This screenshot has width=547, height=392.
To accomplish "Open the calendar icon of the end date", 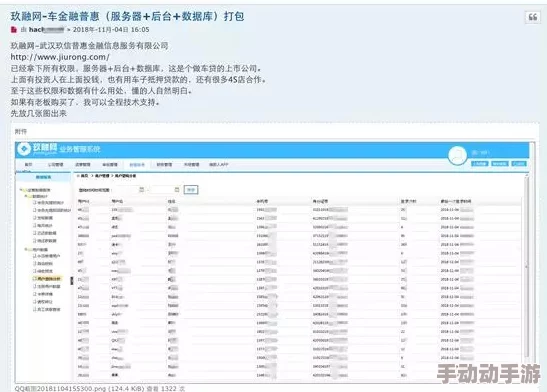I will tap(177, 189).
